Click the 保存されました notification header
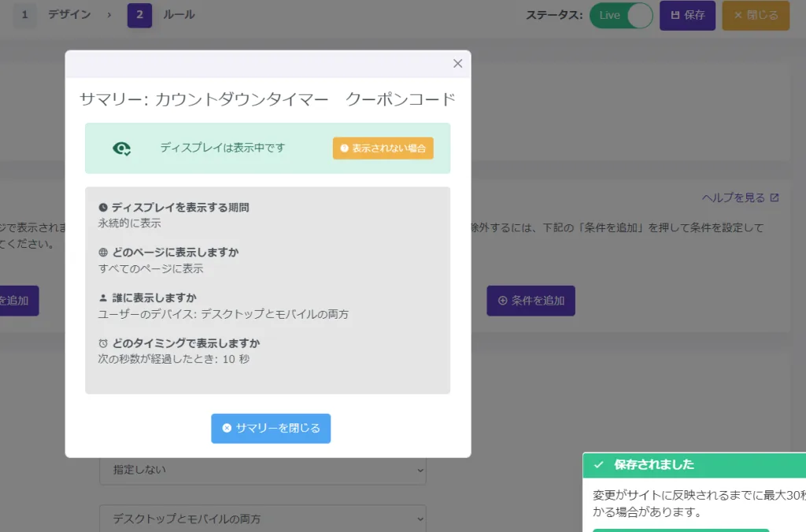 (x=694, y=464)
